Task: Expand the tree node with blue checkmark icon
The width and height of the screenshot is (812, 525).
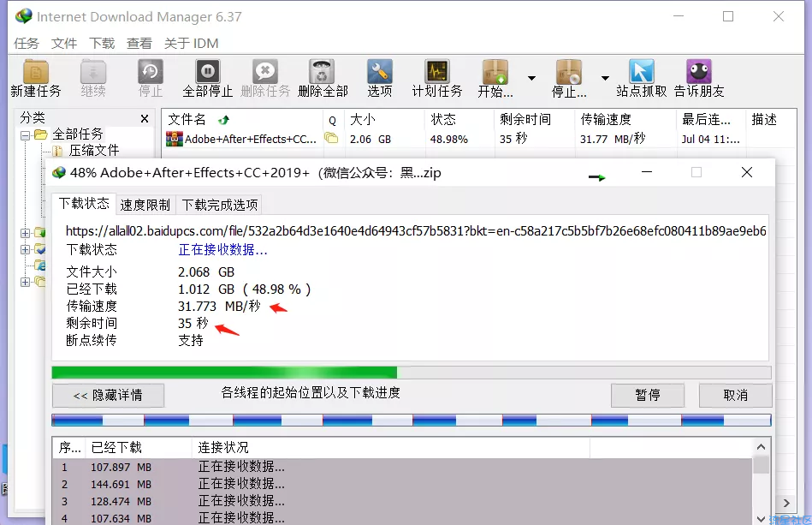Action: 25,249
